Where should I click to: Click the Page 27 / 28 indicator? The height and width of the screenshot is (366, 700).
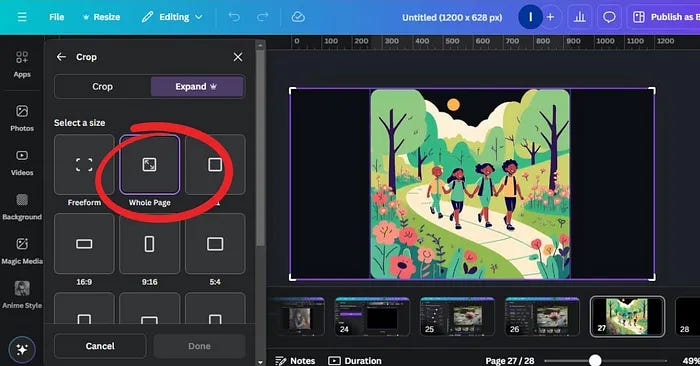(510, 361)
